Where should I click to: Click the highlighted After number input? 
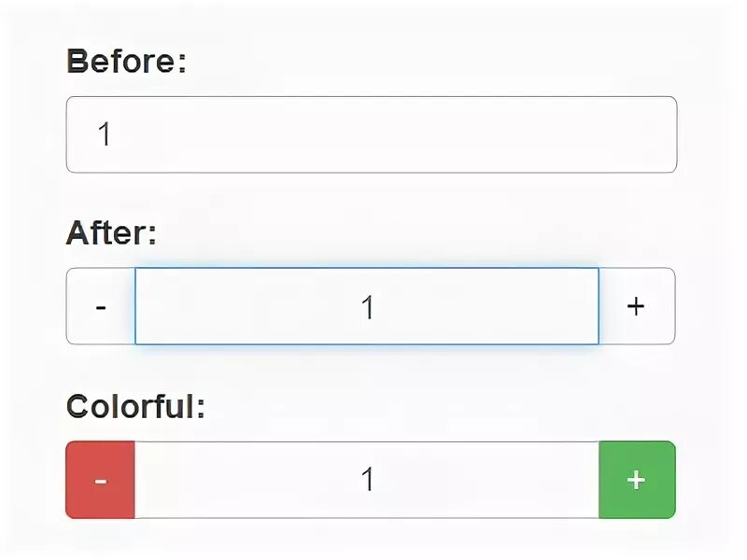click(367, 306)
